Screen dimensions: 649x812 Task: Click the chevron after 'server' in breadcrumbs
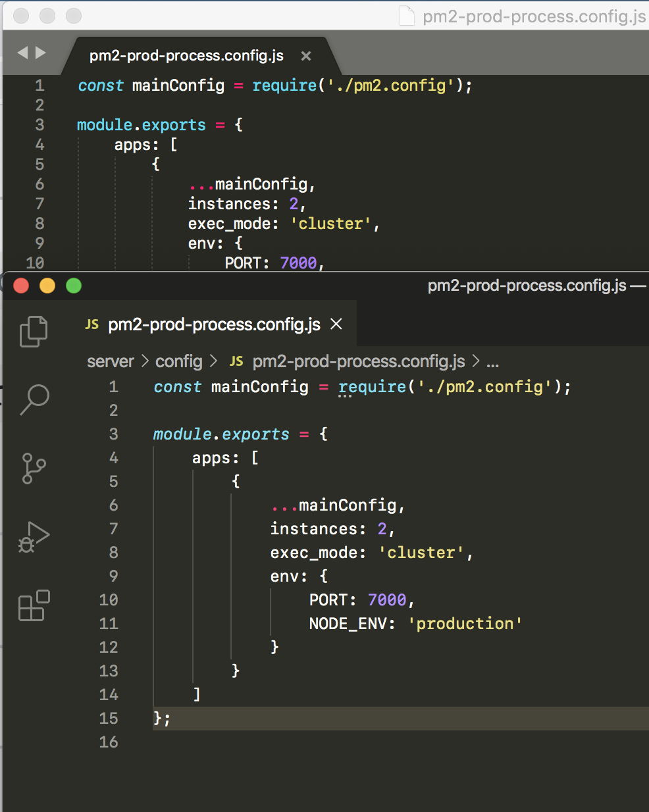[x=145, y=361]
